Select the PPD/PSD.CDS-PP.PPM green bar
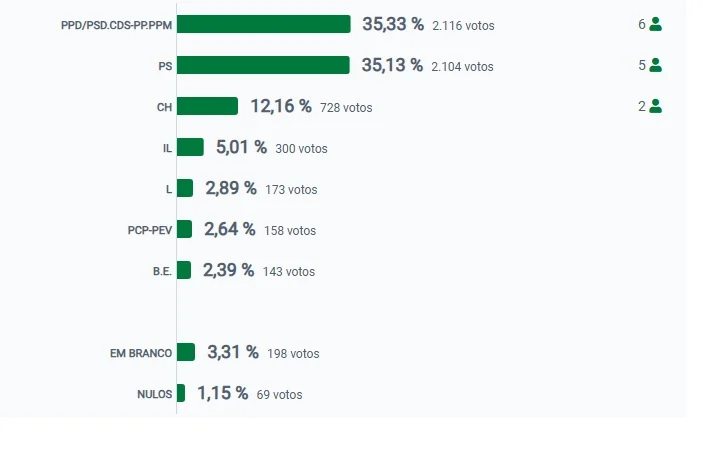Screen dimensions: 726x473 tap(263, 24)
